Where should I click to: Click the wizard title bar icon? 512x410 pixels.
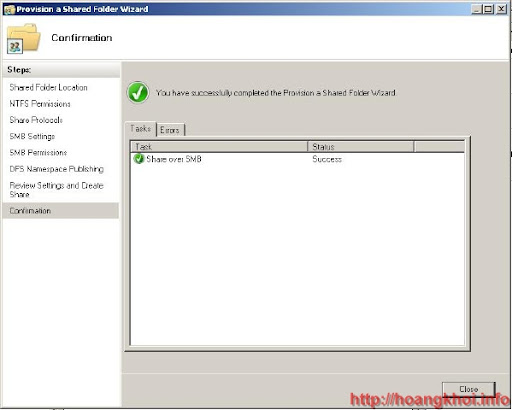click(x=9, y=9)
